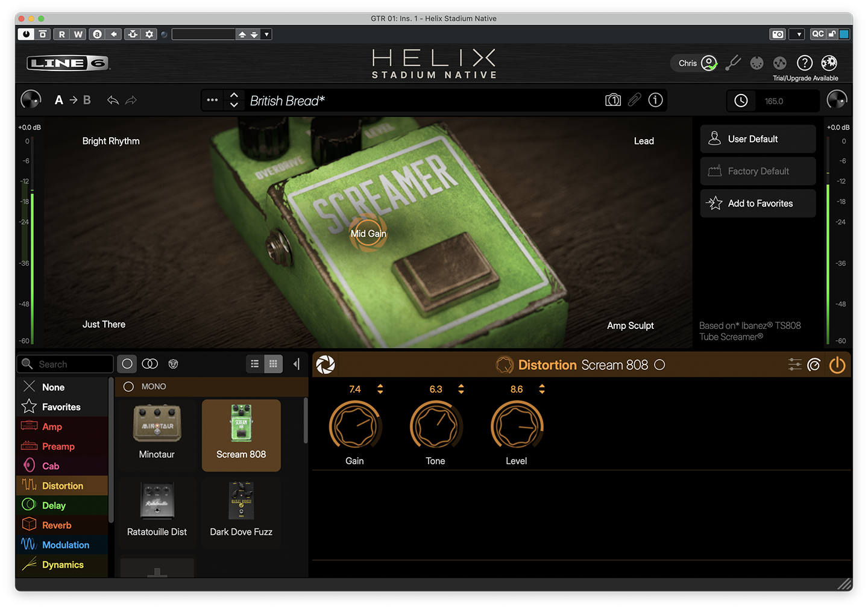Click the tempo clock icon
The width and height of the screenshot is (868, 609).
pyautogui.click(x=741, y=101)
